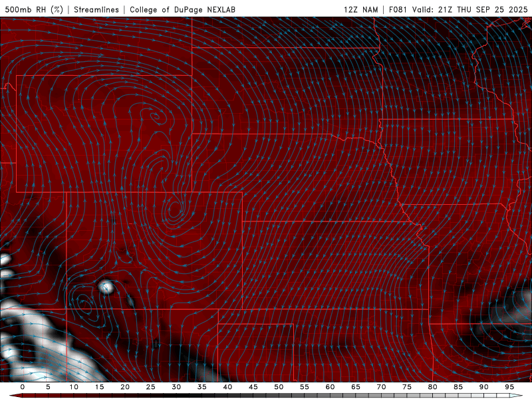Click the "0" color scale label

coord(23,387)
